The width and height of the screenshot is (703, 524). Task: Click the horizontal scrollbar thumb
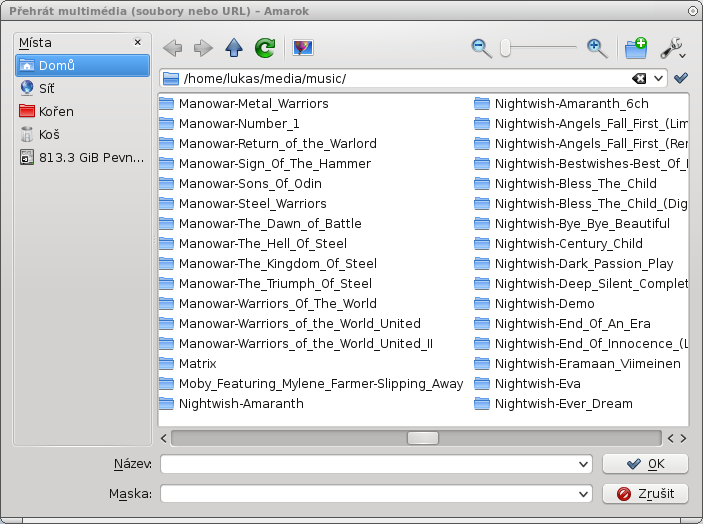(422, 438)
